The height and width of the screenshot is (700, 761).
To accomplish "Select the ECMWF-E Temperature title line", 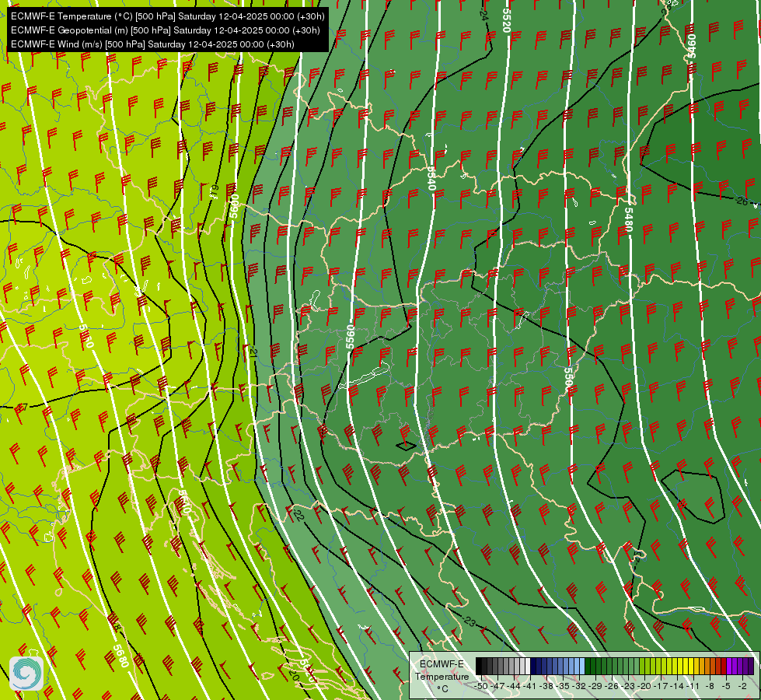I will click(167, 16).
